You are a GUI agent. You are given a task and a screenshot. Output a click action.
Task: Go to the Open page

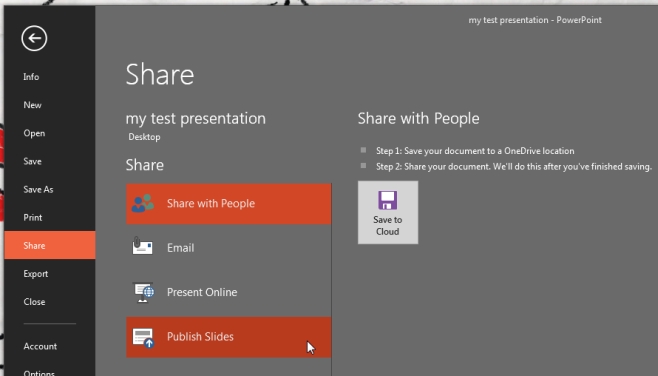(34, 133)
